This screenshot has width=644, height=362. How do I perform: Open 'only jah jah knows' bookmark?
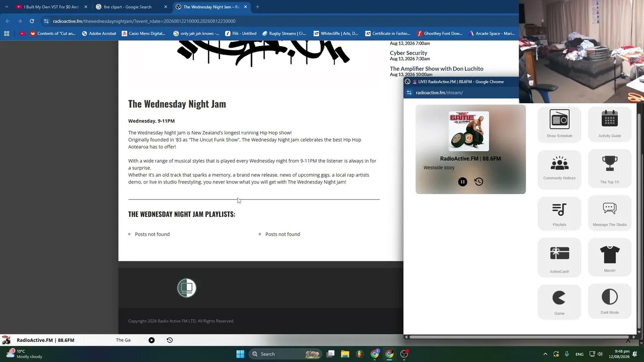point(196,34)
